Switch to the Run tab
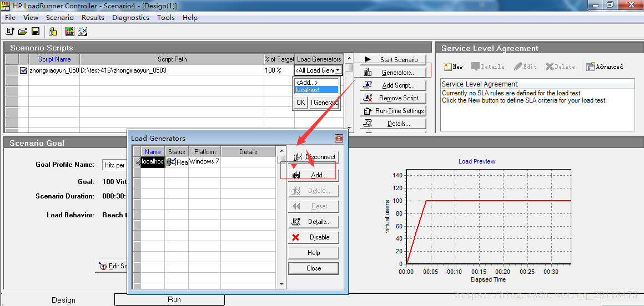The height and width of the screenshot is (306, 644). (x=174, y=299)
